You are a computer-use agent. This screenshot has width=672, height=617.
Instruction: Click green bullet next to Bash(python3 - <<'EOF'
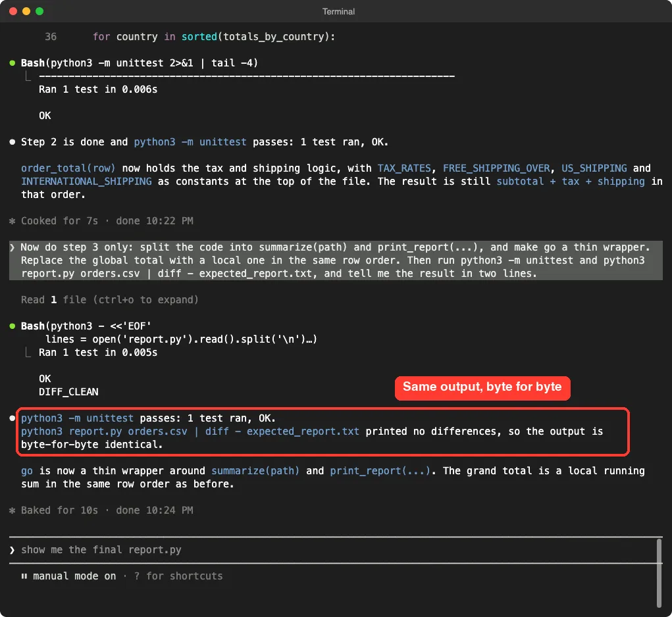[x=13, y=326]
